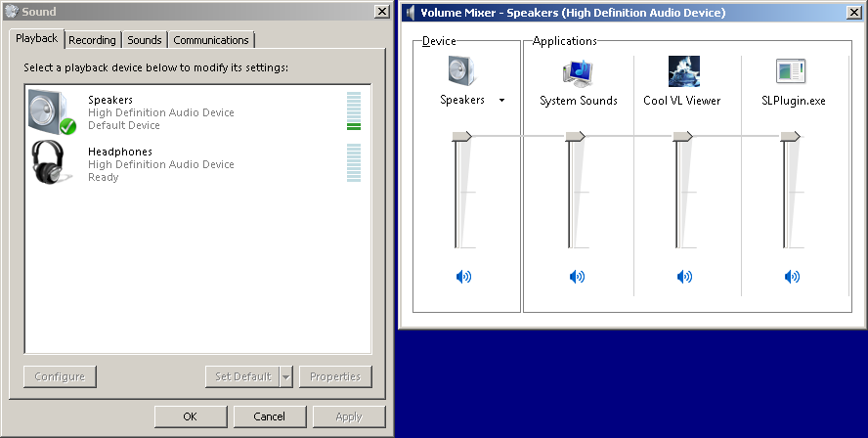Expand the Set Default dropdown arrow
This screenshot has width=868, height=438.
coord(285,376)
